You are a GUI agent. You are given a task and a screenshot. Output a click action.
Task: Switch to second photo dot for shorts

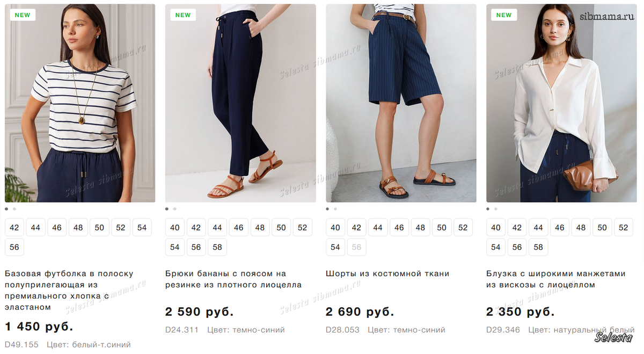(x=335, y=209)
